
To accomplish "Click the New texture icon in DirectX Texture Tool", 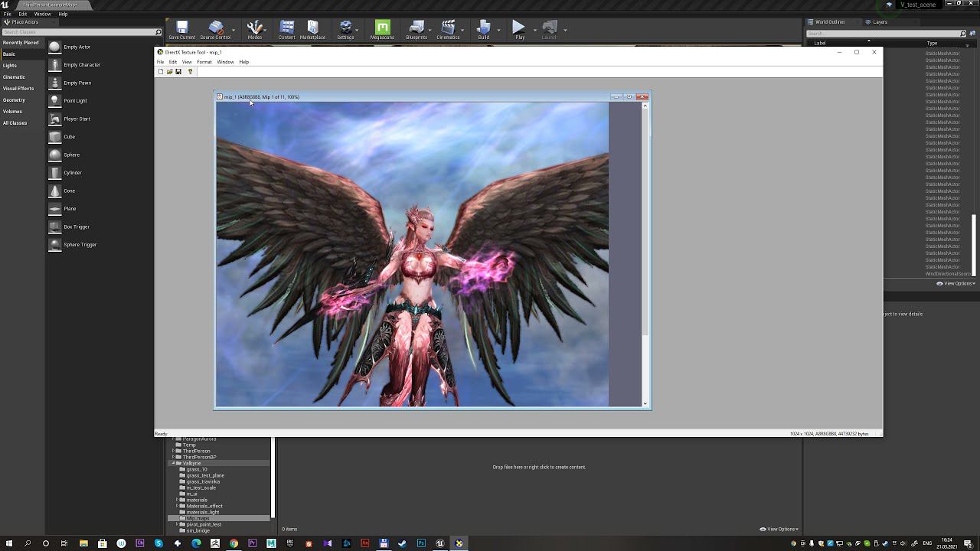I will tap(161, 72).
